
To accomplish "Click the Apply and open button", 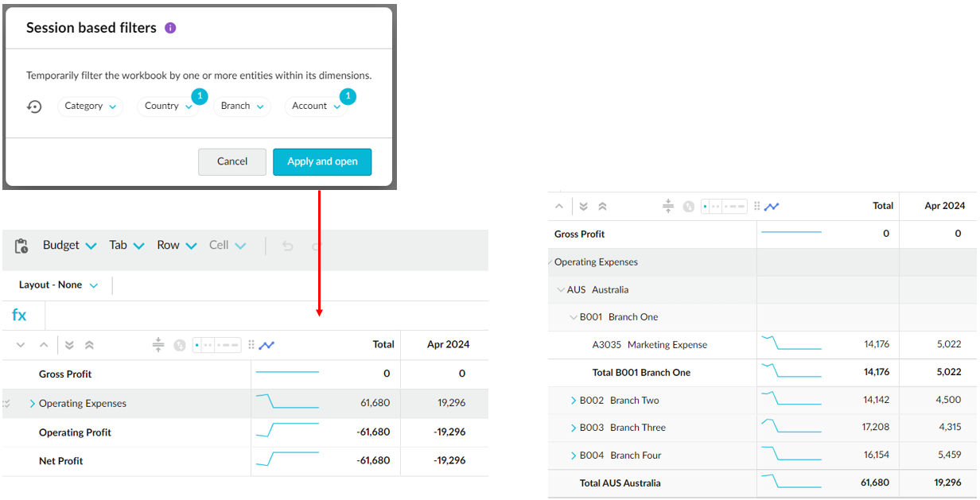I will pos(321,161).
